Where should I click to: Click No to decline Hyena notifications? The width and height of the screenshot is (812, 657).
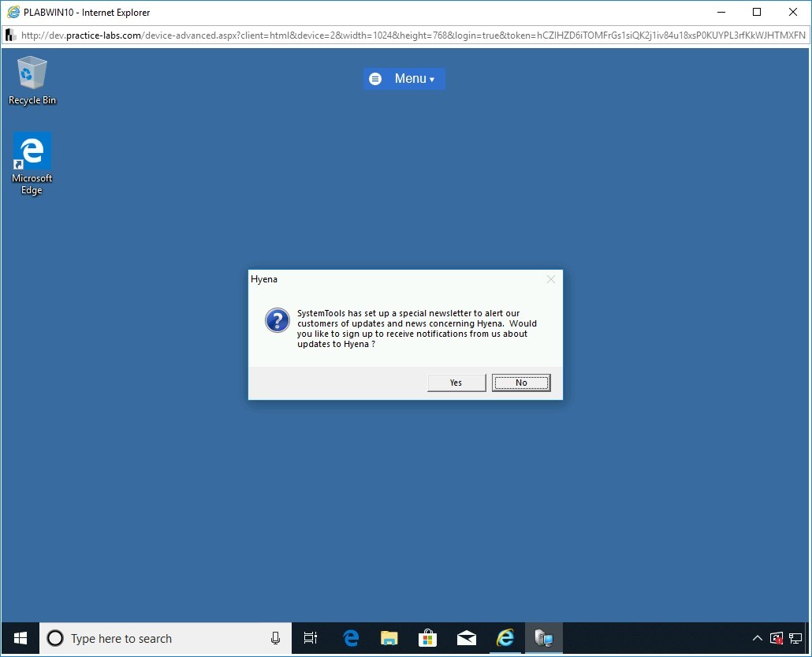click(521, 383)
